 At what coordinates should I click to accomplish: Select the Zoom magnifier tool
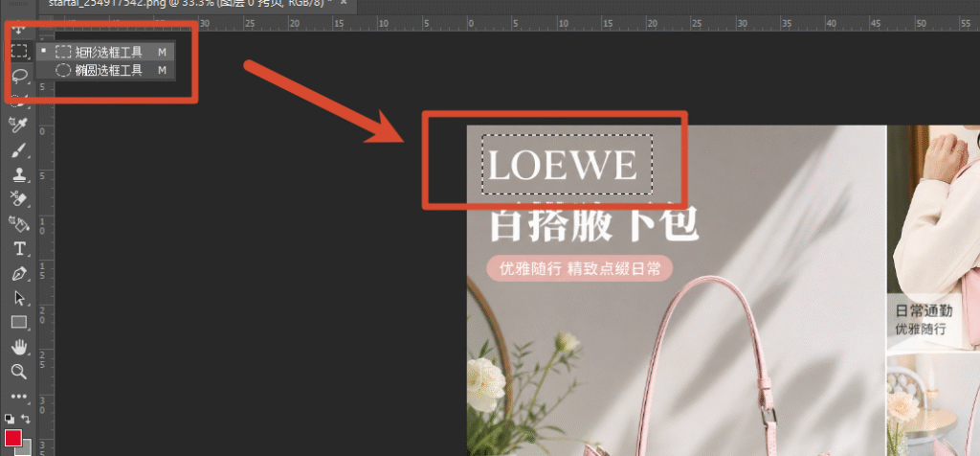tap(19, 372)
